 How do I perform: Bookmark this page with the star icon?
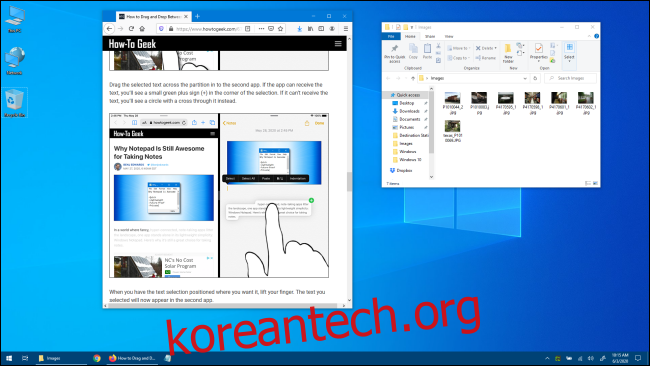click(x=281, y=29)
